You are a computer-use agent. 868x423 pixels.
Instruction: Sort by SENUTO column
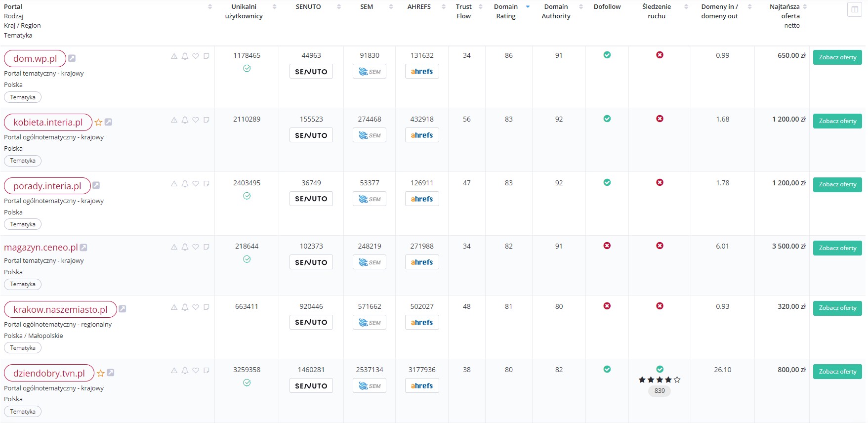339,7
